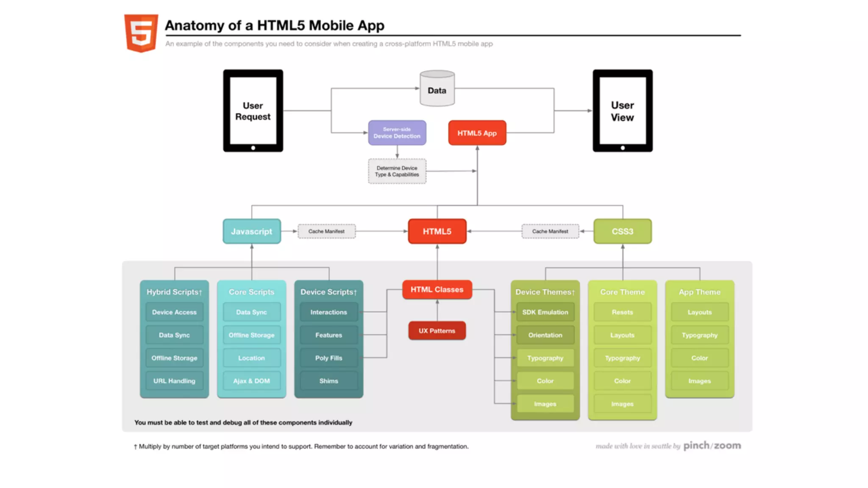868x488 pixels.
Task: Select Ajax & DOM in Core Scripts
Action: click(x=251, y=381)
